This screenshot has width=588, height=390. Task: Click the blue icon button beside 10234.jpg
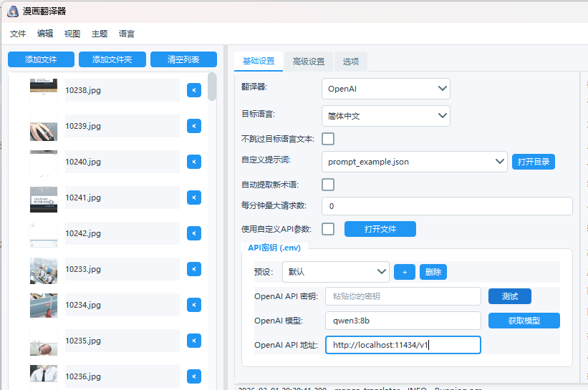(x=194, y=305)
